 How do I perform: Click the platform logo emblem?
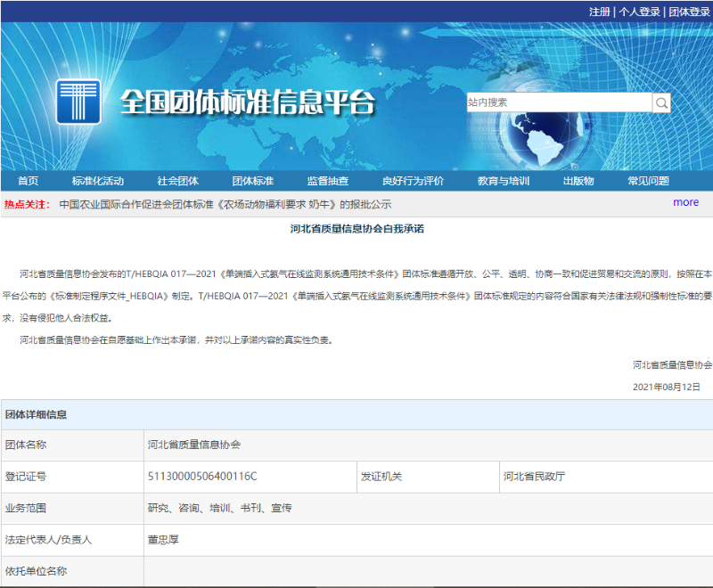78,101
